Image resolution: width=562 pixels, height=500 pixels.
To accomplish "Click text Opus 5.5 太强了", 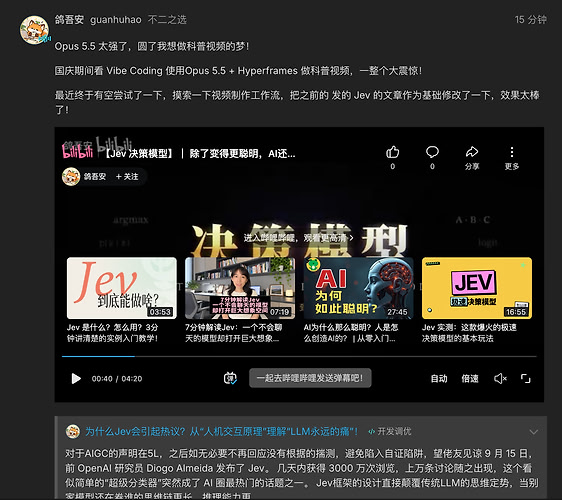I will [91, 46].
